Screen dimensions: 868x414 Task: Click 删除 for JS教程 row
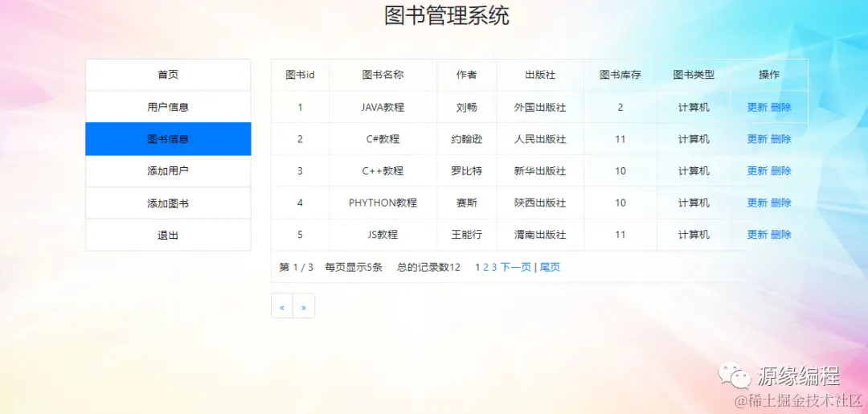[781, 235]
